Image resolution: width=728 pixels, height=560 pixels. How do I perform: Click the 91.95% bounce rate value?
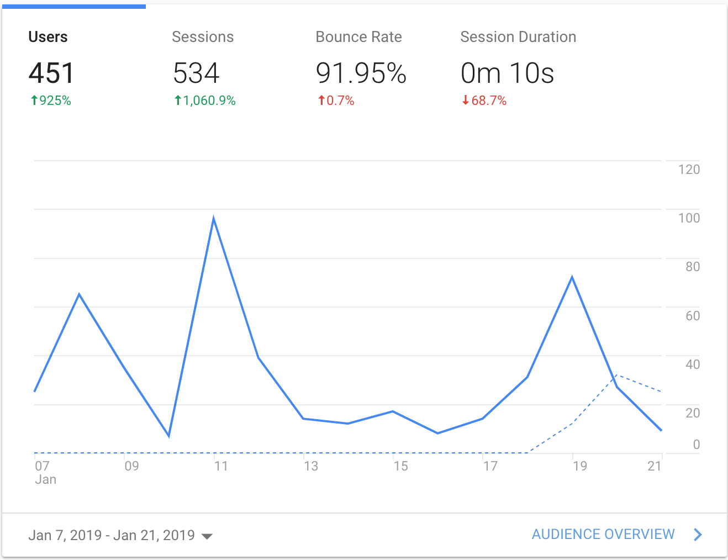[x=361, y=73]
